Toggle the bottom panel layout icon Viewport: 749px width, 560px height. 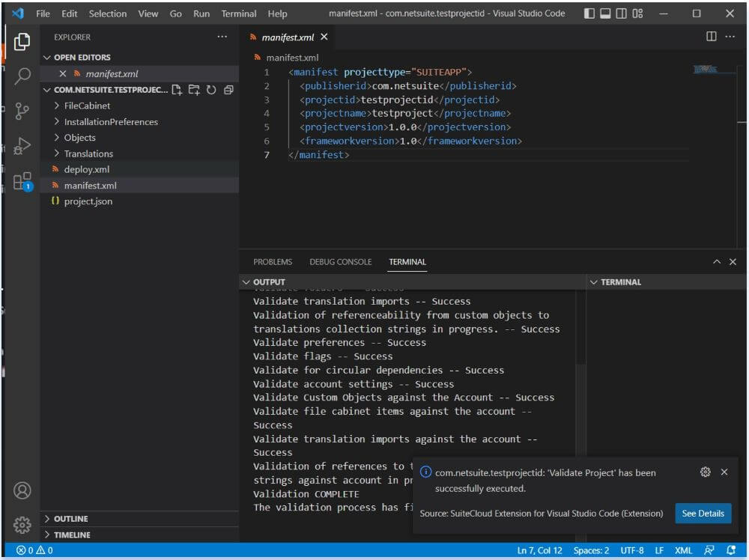(605, 13)
